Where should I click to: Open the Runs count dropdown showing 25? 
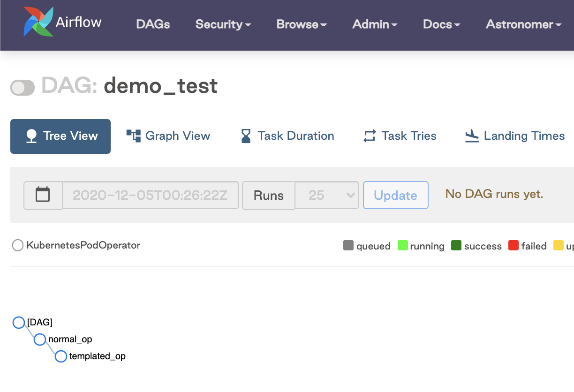[x=327, y=195]
